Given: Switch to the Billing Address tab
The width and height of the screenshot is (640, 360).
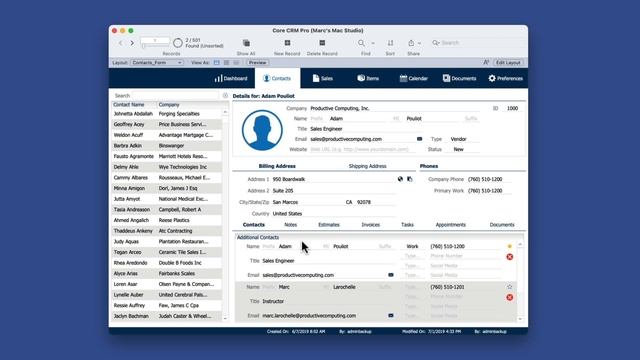Looking at the screenshot, I should tap(277, 166).
